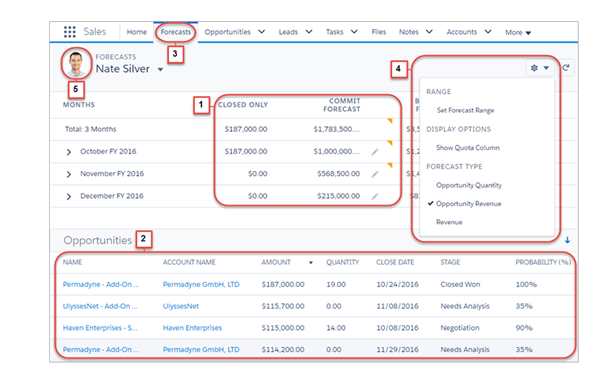Click October's $1,000,000 commit forecast

point(336,152)
